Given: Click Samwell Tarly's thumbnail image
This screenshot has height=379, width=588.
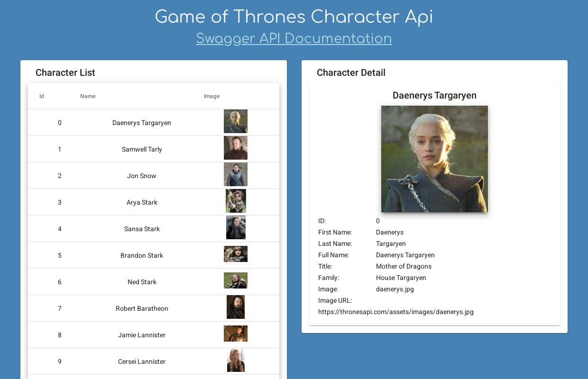Looking at the screenshot, I should click(236, 148).
